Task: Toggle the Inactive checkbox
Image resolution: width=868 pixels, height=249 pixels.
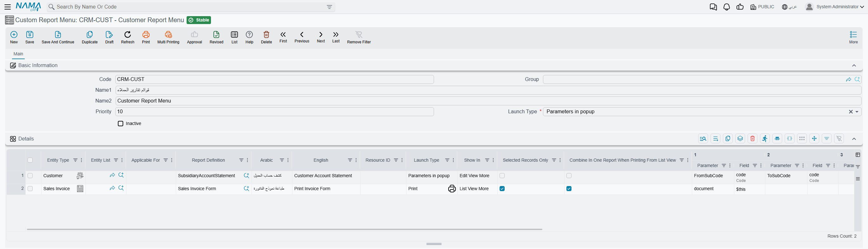Action: [121, 123]
